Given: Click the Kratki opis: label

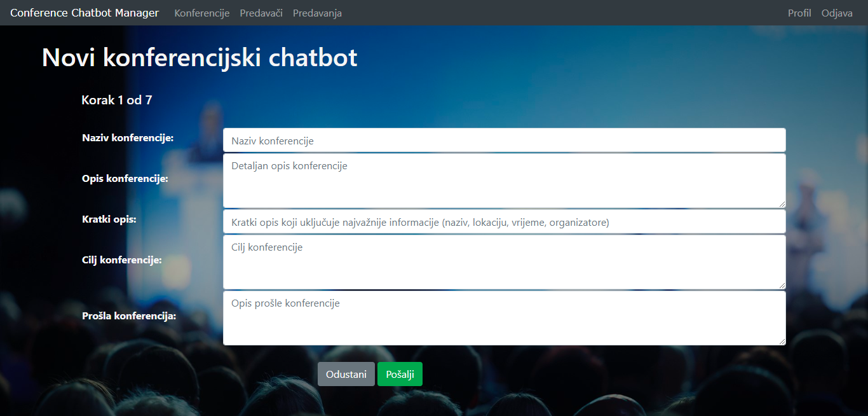Looking at the screenshot, I should coord(109,219).
